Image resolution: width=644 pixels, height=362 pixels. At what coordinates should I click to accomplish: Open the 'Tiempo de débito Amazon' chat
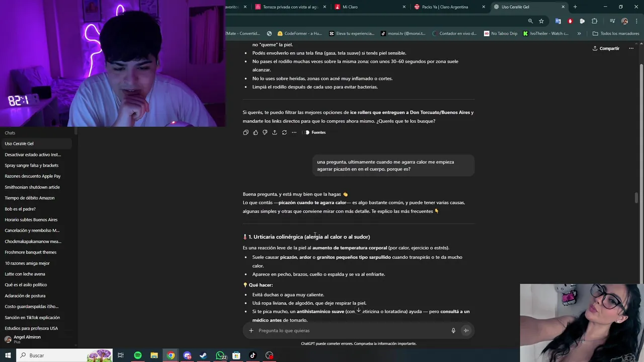36,198
